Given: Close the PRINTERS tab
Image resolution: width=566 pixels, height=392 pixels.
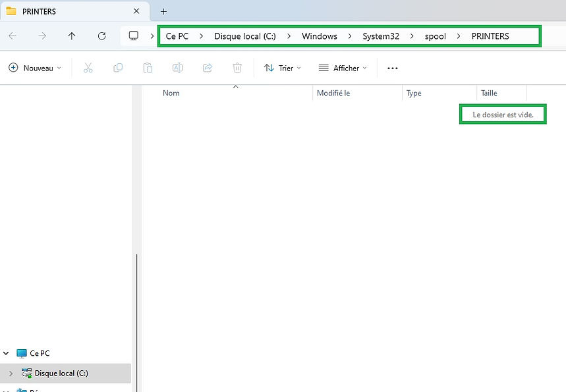Looking at the screenshot, I should 136,11.
